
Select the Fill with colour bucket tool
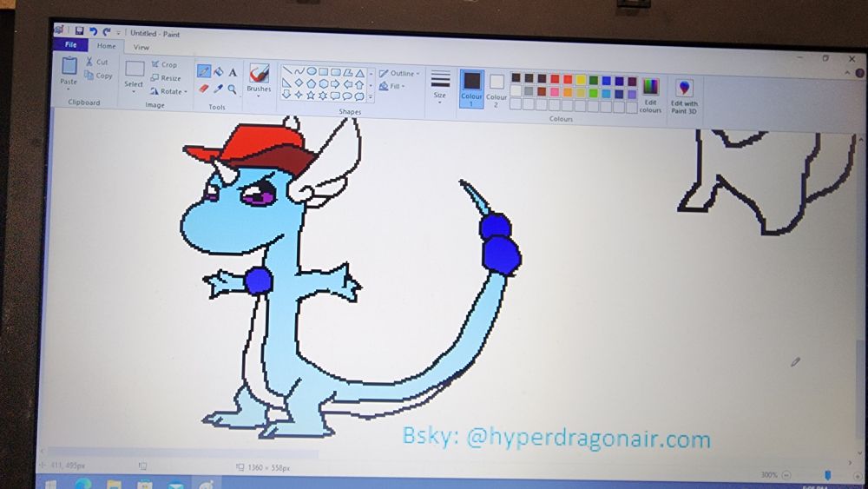219,72
